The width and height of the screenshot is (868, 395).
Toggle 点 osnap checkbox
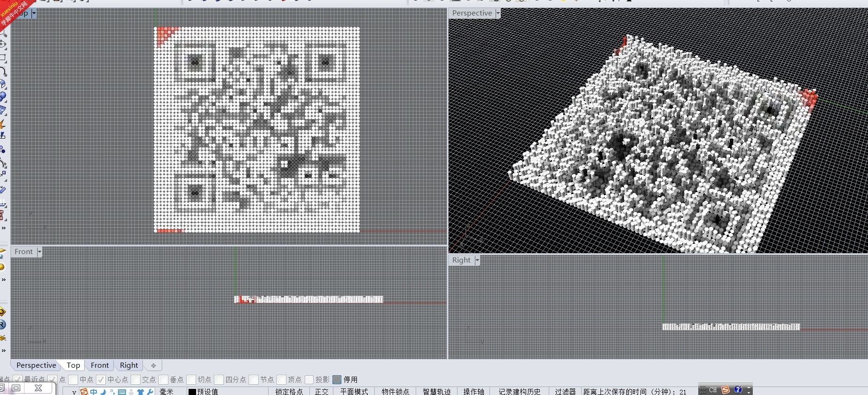[x=53, y=380]
